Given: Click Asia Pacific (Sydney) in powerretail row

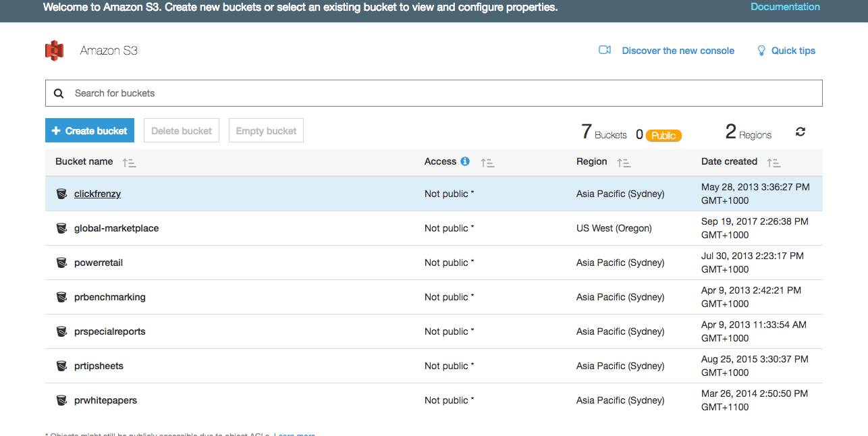Looking at the screenshot, I should pyautogui.click(x=620, y=263).
